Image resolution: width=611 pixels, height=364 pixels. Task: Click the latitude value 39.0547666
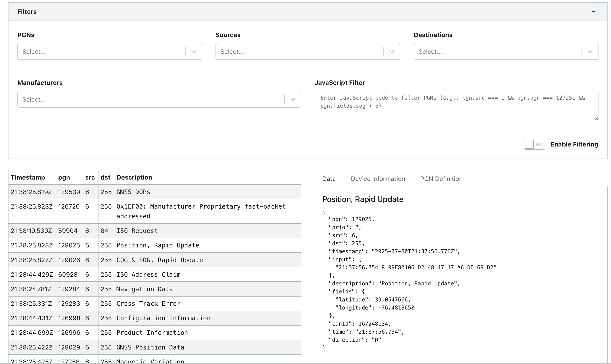click(x=391, y=299)
